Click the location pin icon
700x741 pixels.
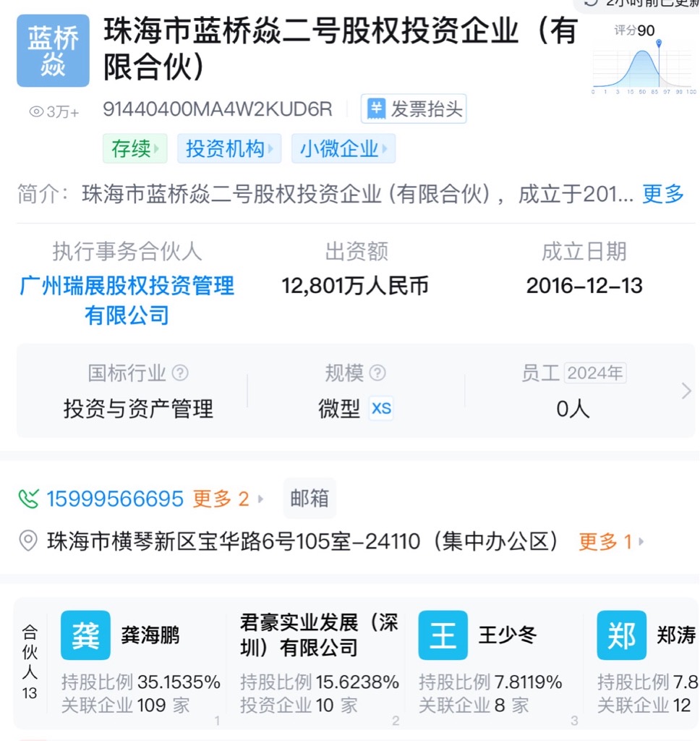point(28,541)
